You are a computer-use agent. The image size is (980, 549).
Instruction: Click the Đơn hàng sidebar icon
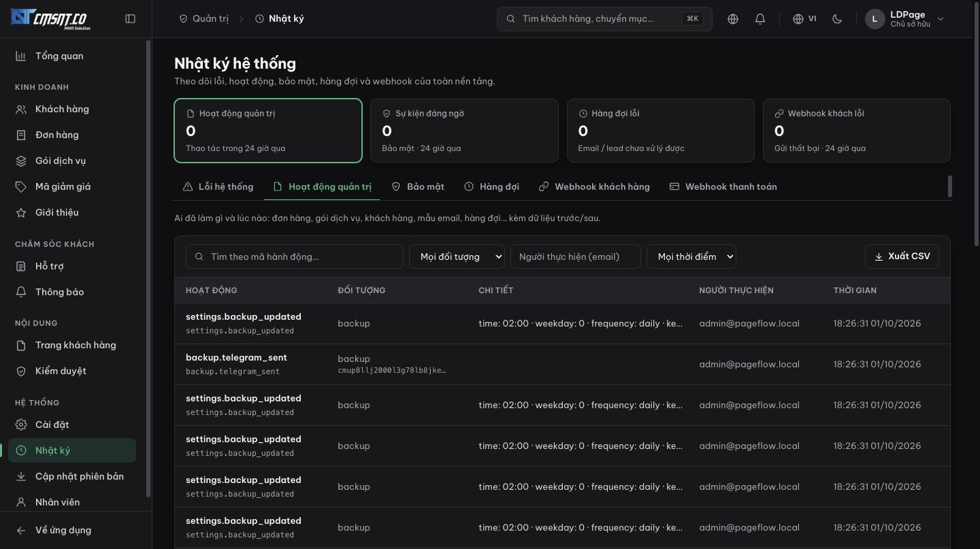click(21, 135)
